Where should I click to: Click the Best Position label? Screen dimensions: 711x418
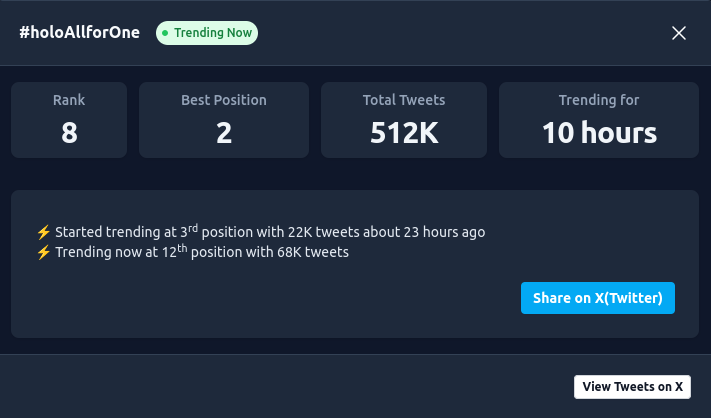click(224, 100)
